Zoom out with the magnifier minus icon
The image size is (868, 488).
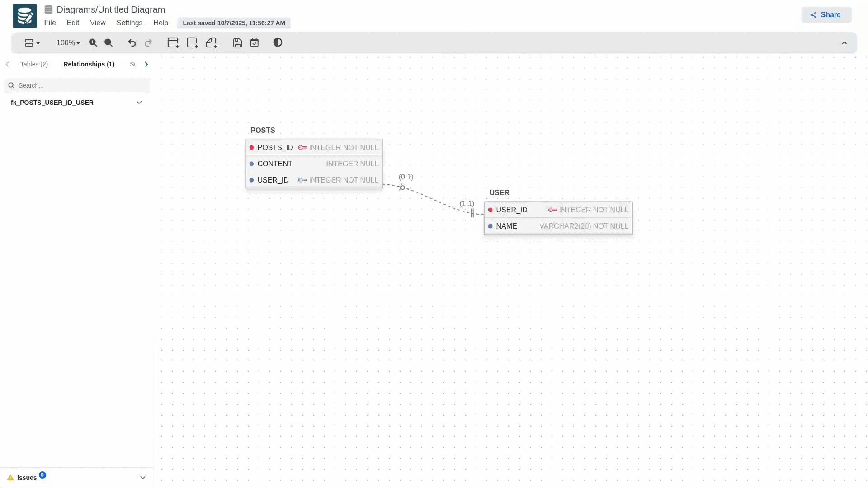108,43
